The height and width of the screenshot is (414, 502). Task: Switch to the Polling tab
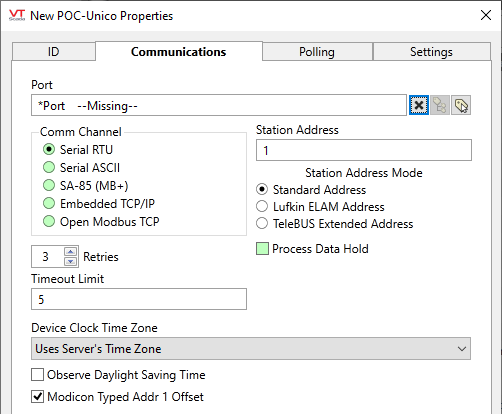point(317,52)
